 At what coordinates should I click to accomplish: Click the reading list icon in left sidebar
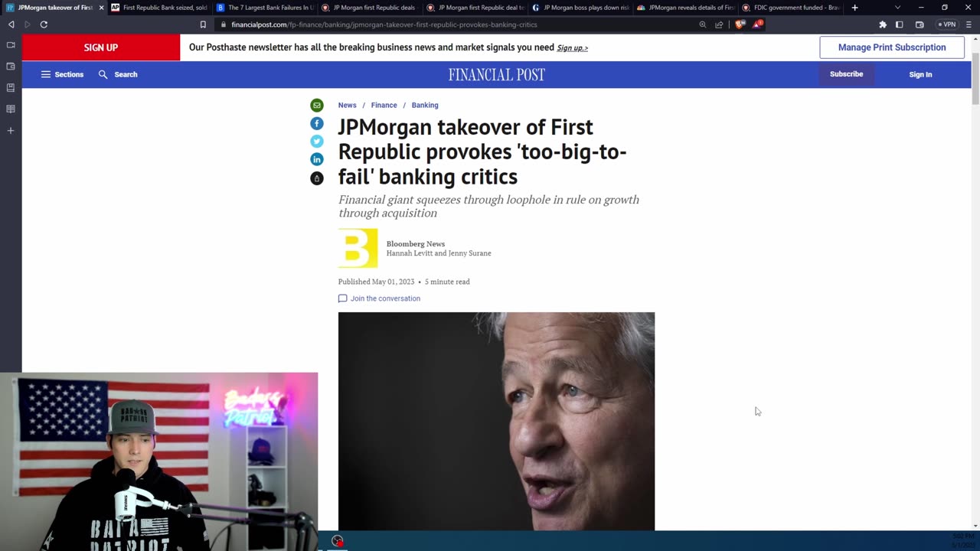click(x=11, y=88)
